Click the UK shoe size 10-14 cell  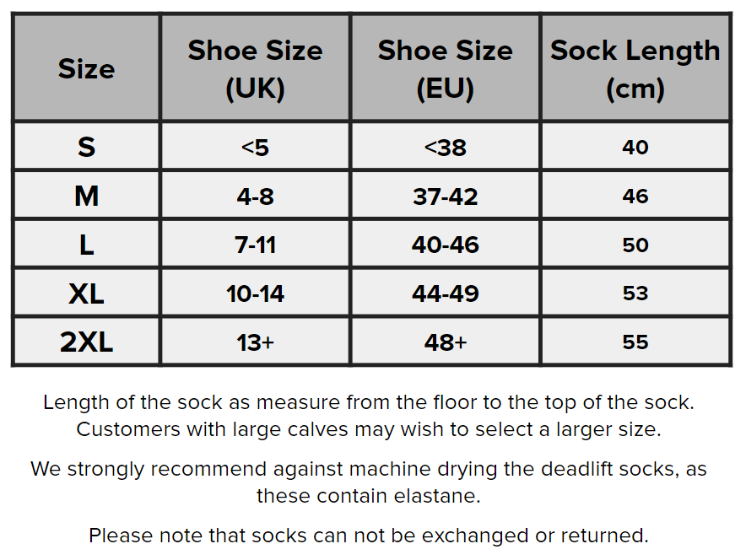click(x=255, y=293)
